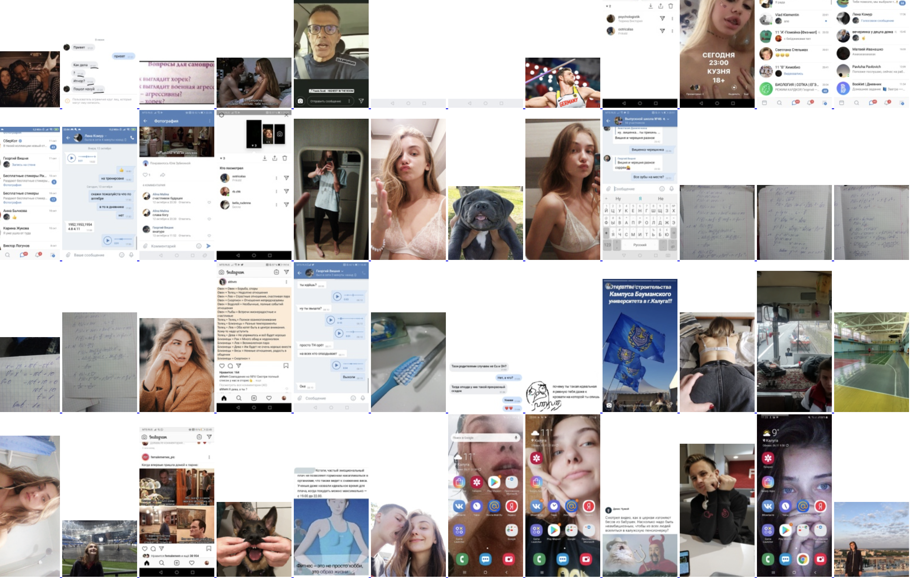Select the bus driver cabin photo
924x578 pixels.
(x=794, y=341)
